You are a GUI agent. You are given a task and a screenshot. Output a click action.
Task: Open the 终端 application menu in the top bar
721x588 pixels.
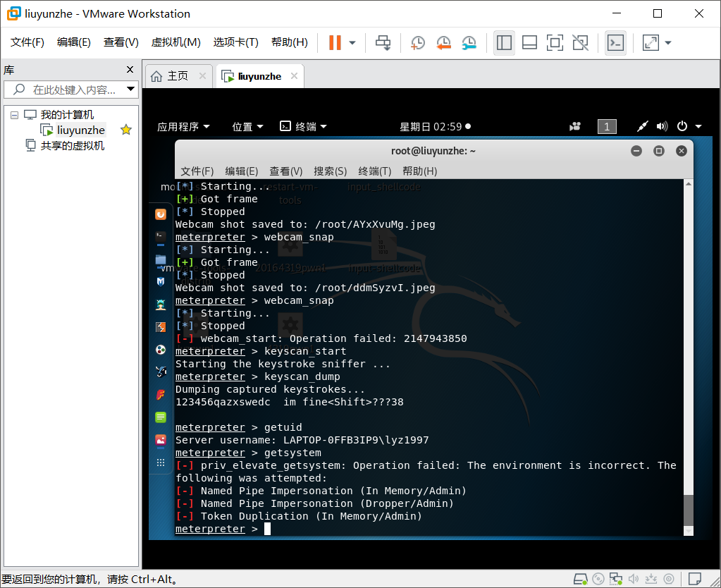pos(303,126)
